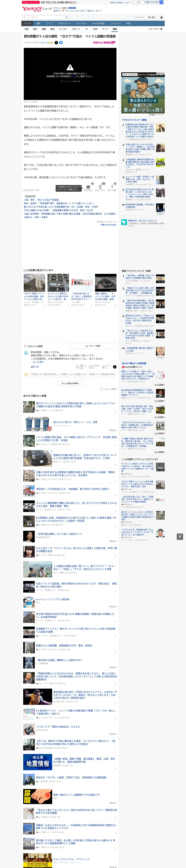Click the emoji reaction summary beside the comment count
Viewport: 186px width, 868px height.
50,43
